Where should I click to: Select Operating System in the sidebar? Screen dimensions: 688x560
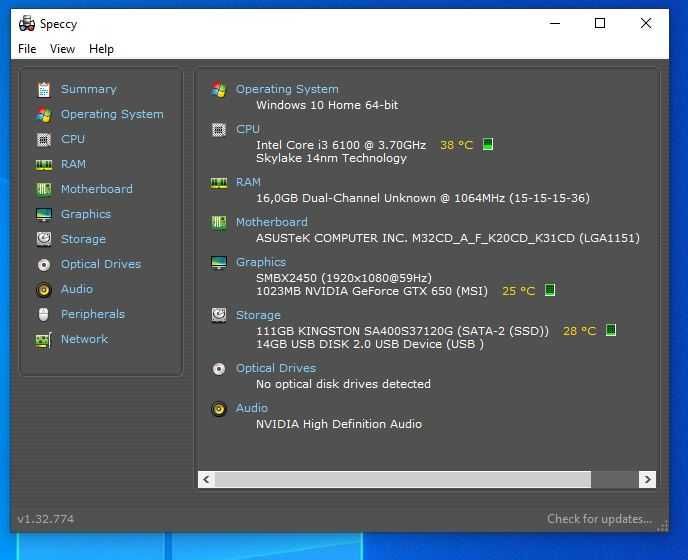point(112,114)
